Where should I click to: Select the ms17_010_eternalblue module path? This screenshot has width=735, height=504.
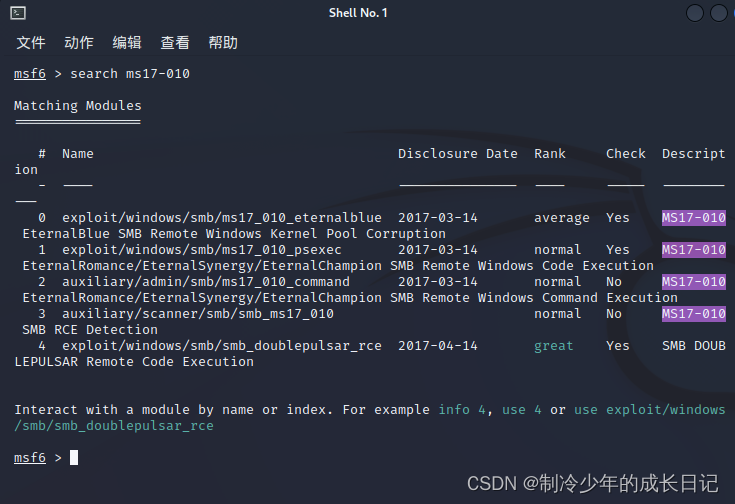tap(222, 218)
